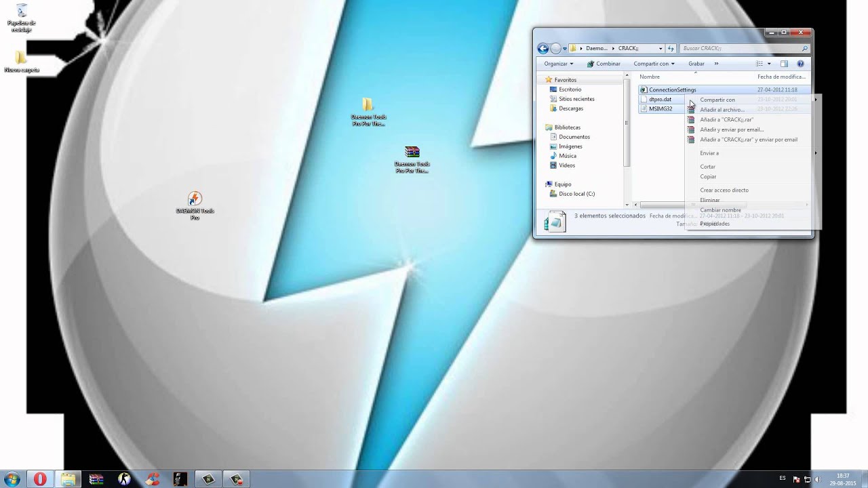
Task: Sort by Fecha de modificación column
Action: (x=781, y=77)
